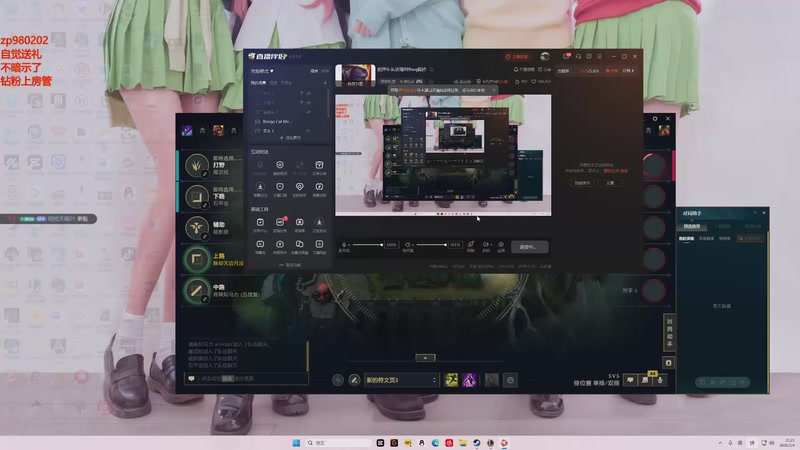Image resolution: width=800 pixels, height=450 pixels.
Task: Open the last tab with chevron in right panel
Action: (x=628, y=71)
